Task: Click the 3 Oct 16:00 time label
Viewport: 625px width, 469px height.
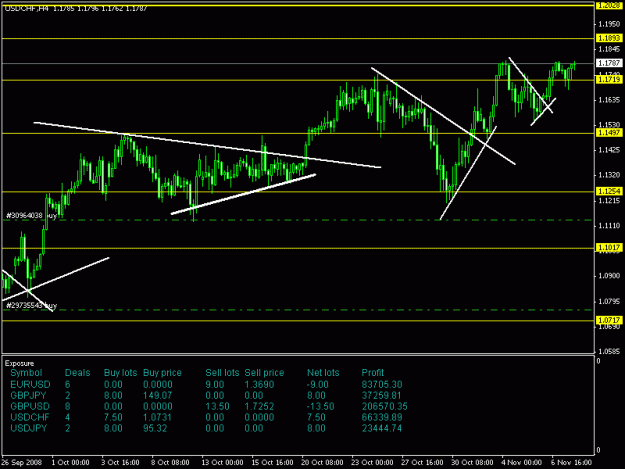Action: 120,463
